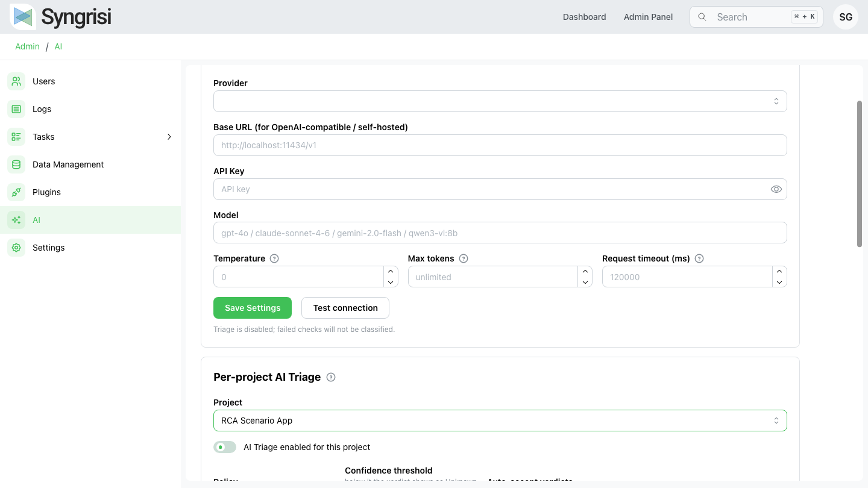Go to Users in sidebar
Screen dimensions: 868x488
pos(90,81)
